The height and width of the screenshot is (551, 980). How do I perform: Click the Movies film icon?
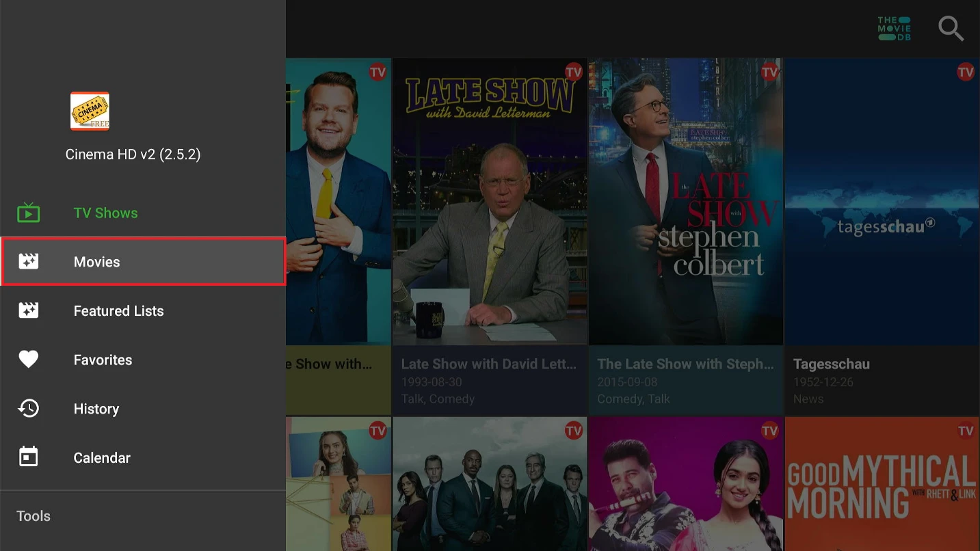tap(29, 262)
